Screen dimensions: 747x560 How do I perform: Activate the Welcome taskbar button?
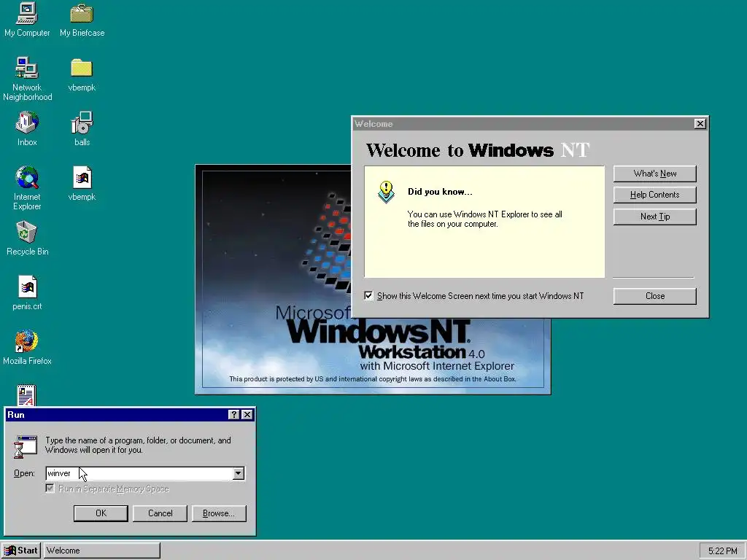pyautogui.click(x=102, y=551)
